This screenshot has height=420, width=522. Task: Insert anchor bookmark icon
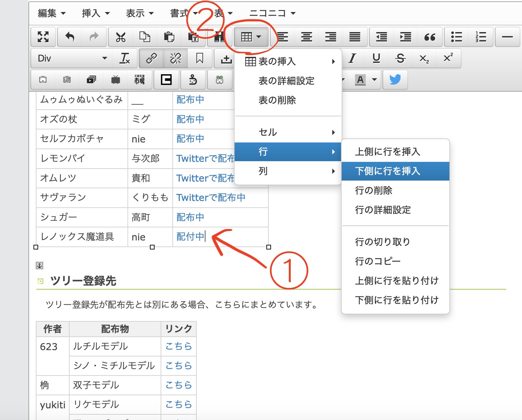point(200,59)
